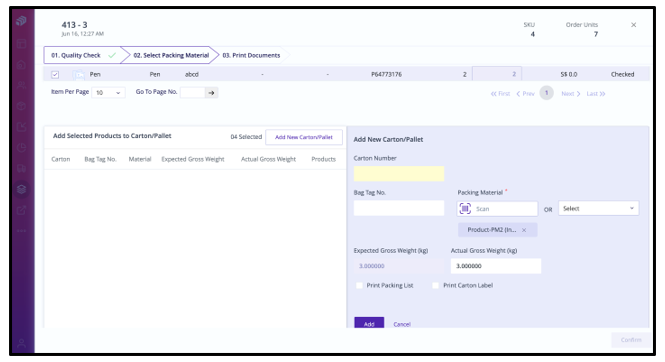Click the 04 Selected label
Screen dimensions: 665x362
(x=246, y=136)
